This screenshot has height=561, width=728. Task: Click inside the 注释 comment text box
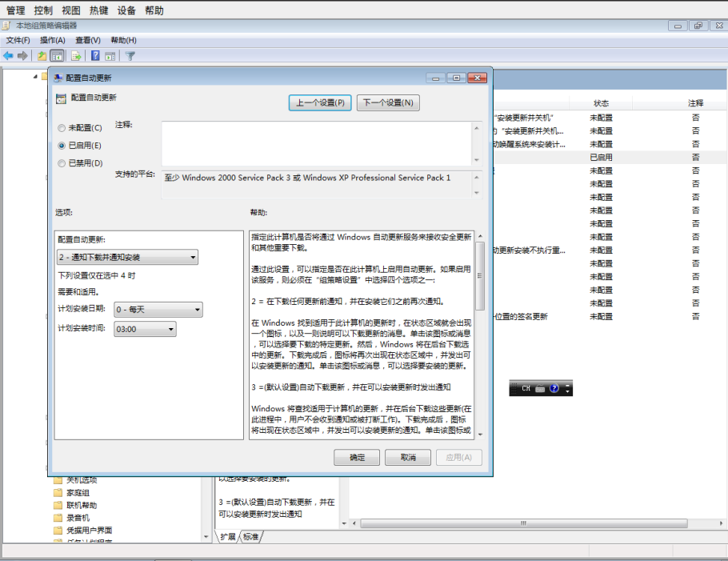click(317, 143)
